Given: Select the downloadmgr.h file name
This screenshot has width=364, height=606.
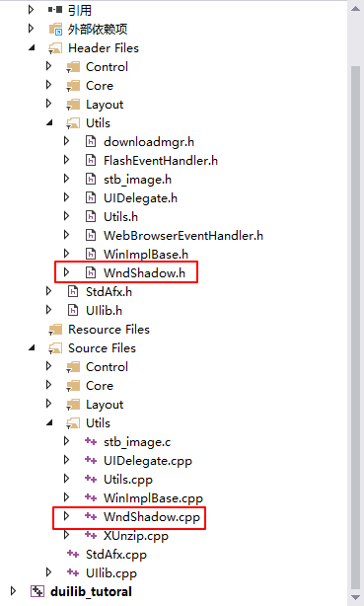Looking at the screenshot, I should pos(149,142).
